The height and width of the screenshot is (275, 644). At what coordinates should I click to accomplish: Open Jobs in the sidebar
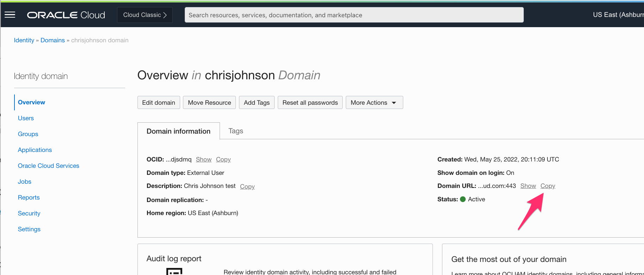pyautogui.click(x=24, y=182)
